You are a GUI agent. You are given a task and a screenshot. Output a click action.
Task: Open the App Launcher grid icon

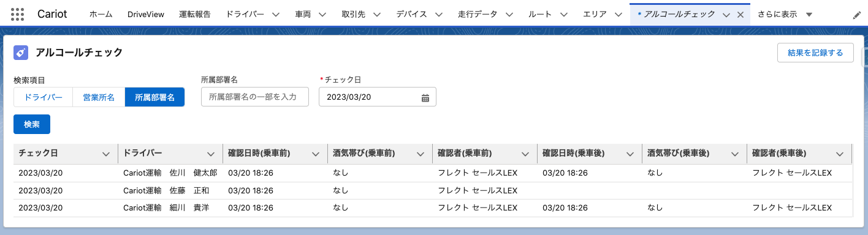pos(18,14)
